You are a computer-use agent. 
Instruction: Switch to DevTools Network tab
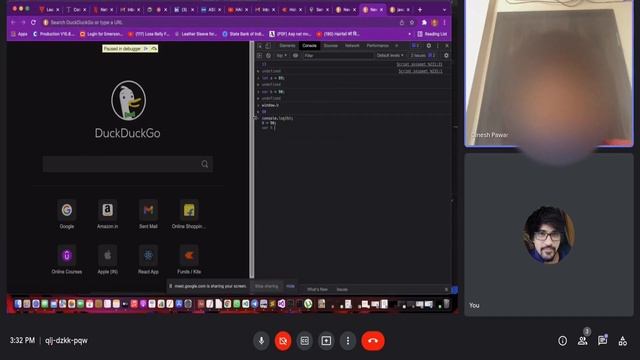pos(352,46)
